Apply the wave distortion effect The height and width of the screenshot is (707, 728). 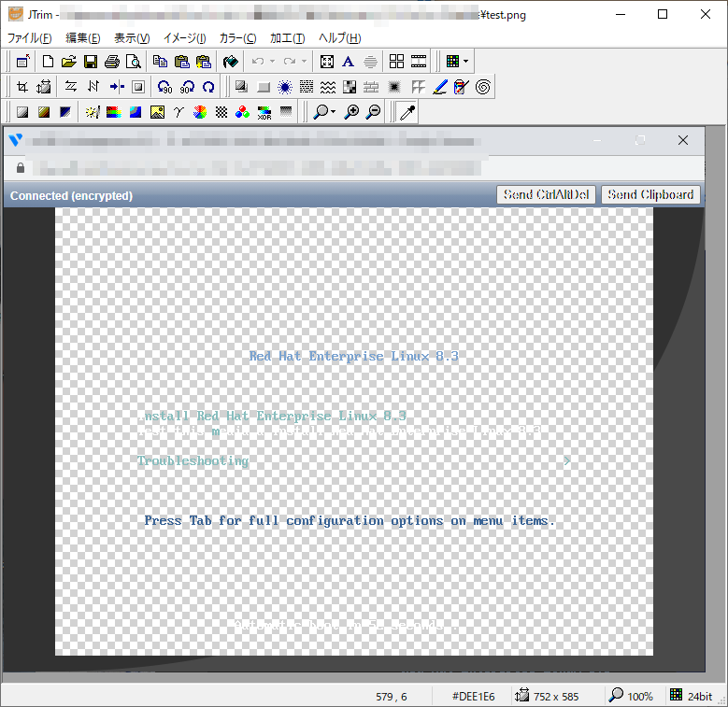328,87
